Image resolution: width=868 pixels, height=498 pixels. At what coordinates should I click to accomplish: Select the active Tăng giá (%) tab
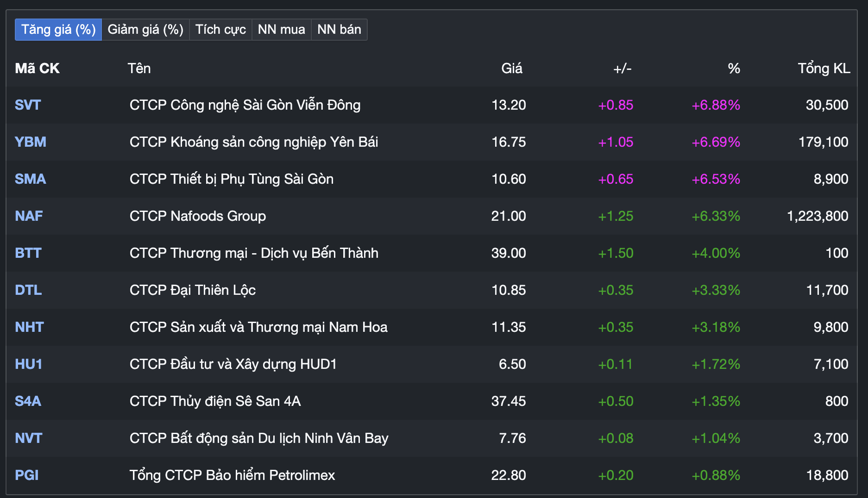click(57, 29)
